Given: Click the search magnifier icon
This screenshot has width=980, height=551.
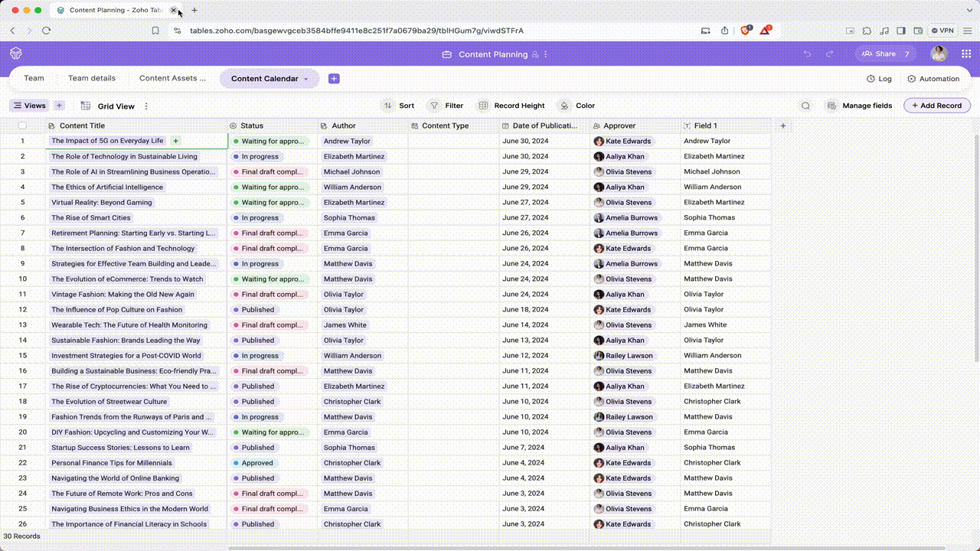Looking at the screenshot, I should coord(805,106).
